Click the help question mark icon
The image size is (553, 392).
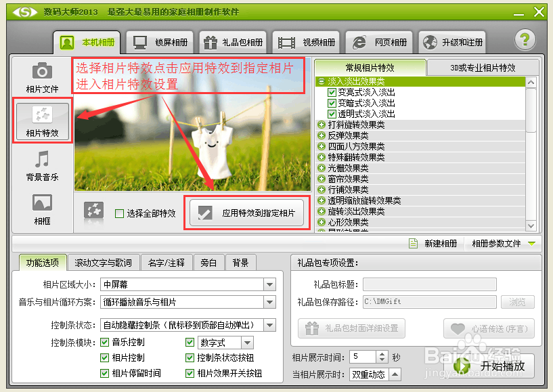pyautogui.click(x=525, y=39)
